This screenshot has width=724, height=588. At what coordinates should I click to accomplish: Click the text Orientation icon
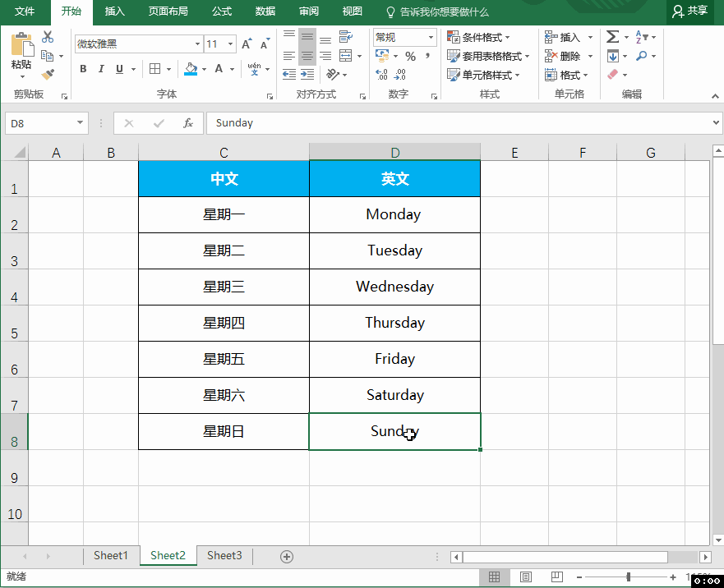click(x=333, y=74)
